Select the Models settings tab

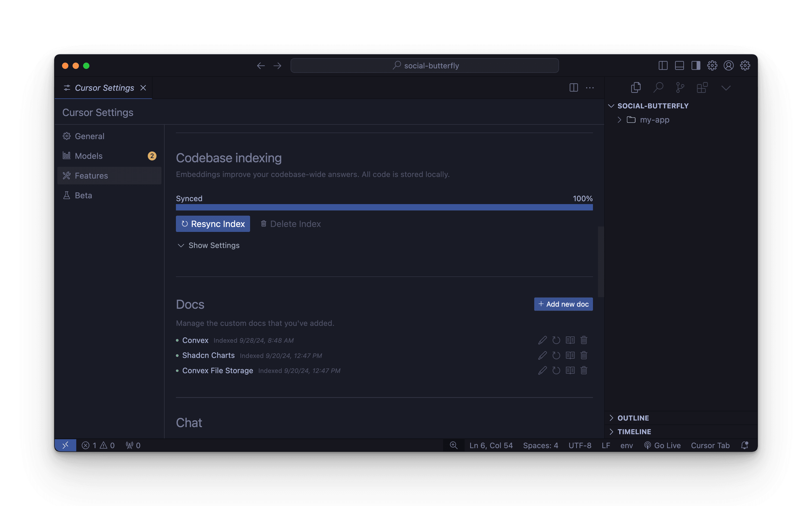(89, 156)
